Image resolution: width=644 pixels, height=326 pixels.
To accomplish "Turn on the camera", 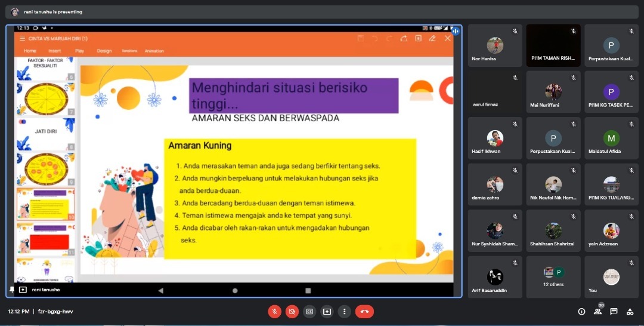I will tap(292, 311).
